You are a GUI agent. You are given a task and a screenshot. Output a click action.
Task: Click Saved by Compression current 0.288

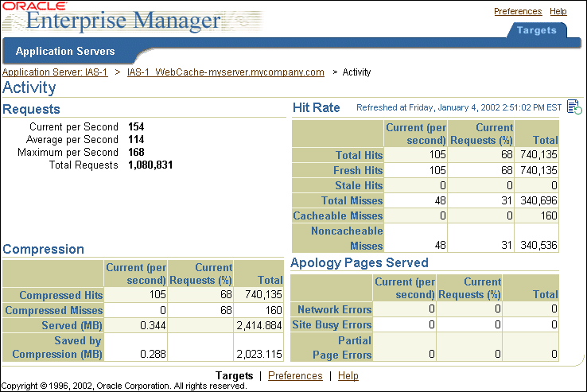click(x=154, y=354)
